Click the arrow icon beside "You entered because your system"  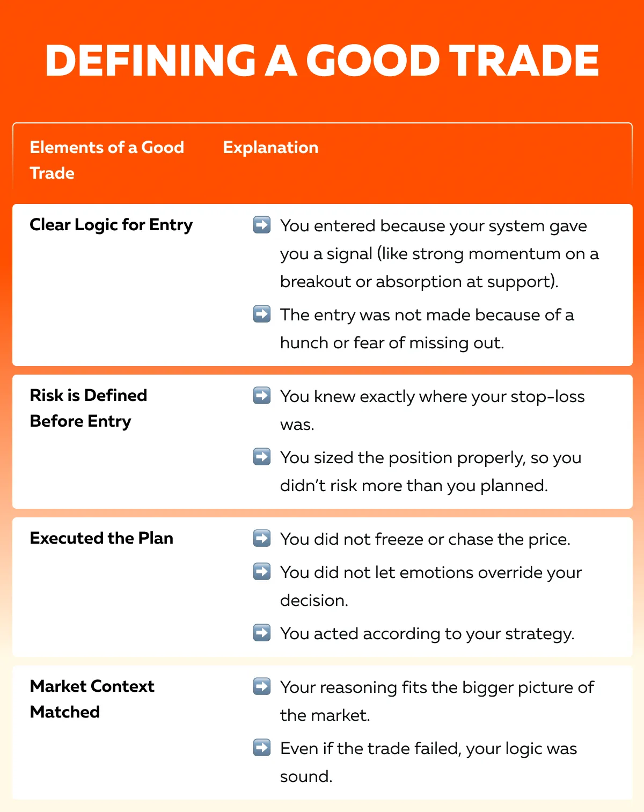coord(262,225)
